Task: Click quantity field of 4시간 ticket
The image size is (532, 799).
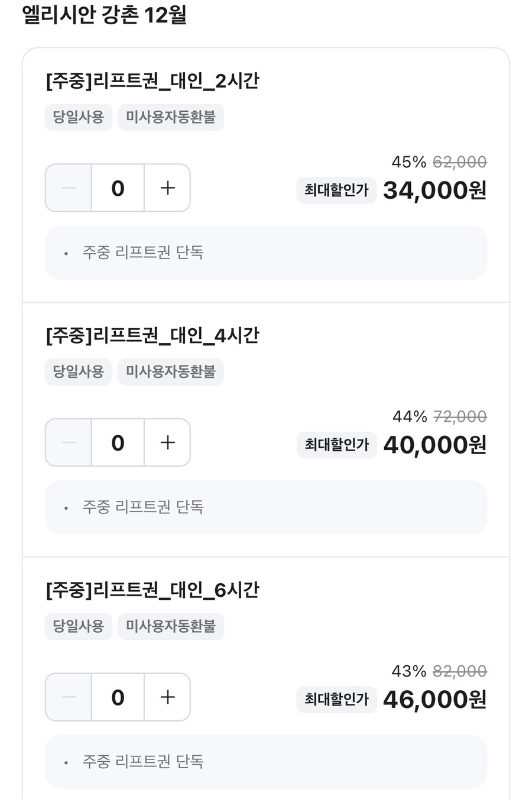Action: coord(118,442)
